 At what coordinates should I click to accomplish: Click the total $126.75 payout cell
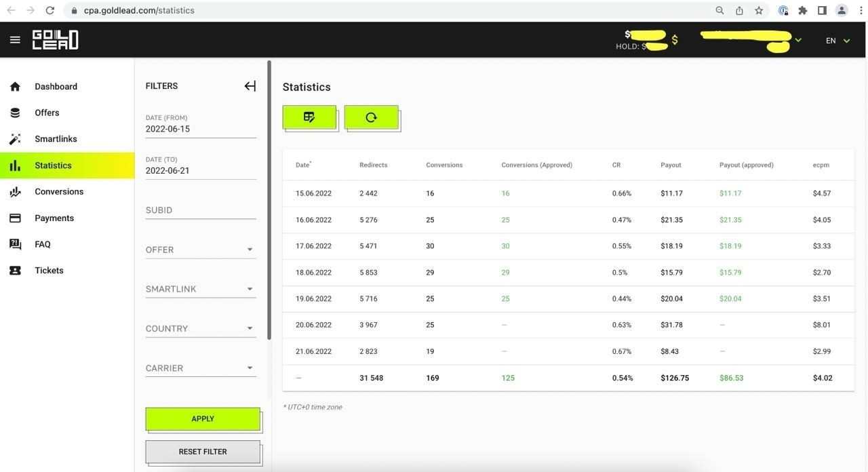675,378
